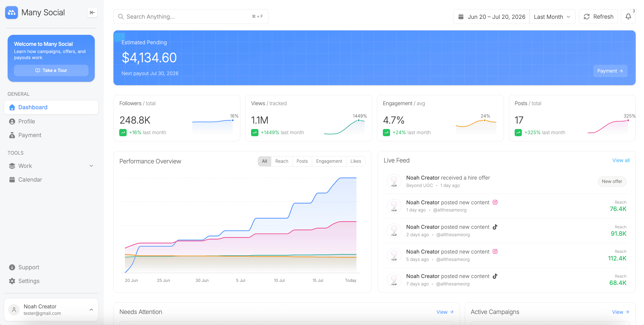Screen dimensions: 644x325
Task: Click the calendar icon beside the date range
Action: click(461, 17)
